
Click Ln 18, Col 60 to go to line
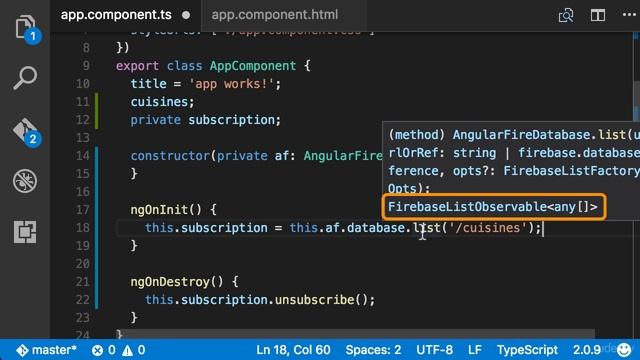[x=293, y=350]
